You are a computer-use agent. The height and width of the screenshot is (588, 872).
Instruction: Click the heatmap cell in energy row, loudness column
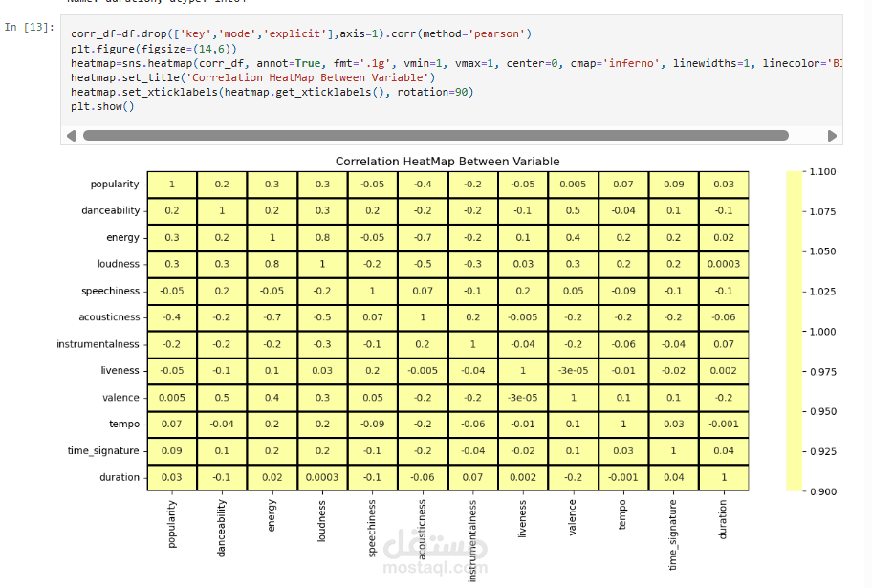pos(322,238)
